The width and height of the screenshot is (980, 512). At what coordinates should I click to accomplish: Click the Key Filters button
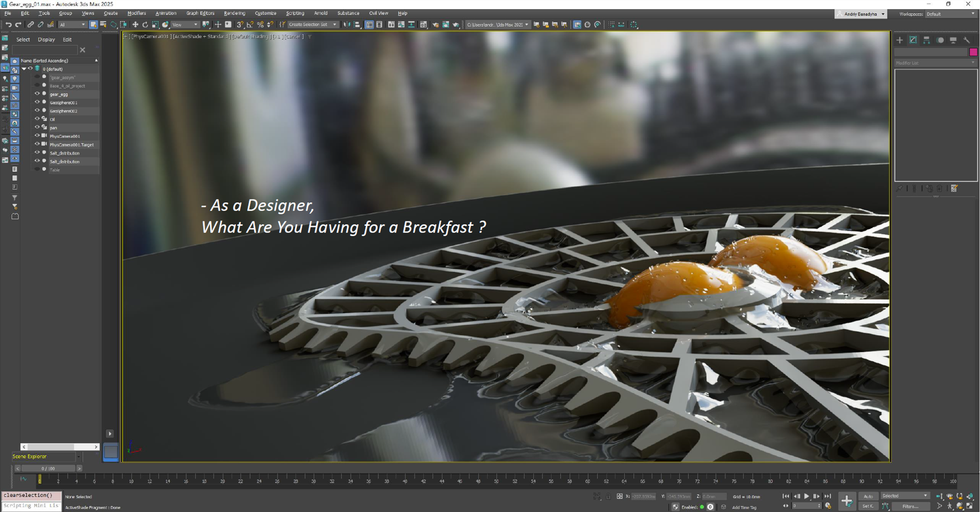910,506
